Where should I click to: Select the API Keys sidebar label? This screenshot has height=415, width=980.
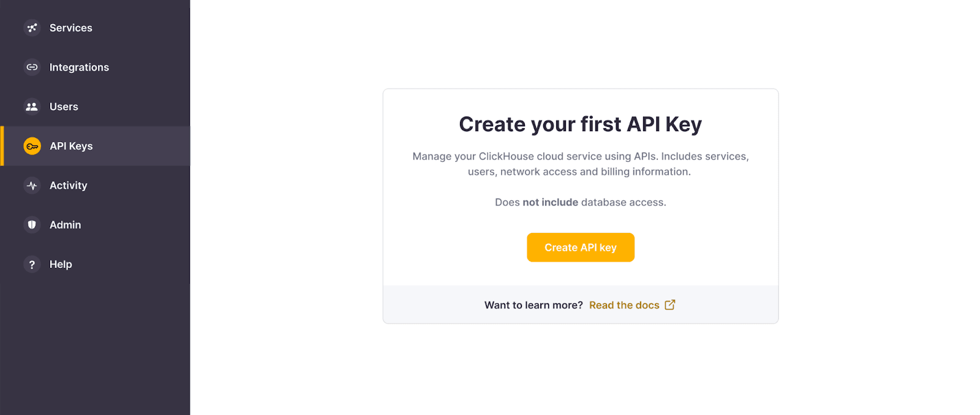point(71,146)
